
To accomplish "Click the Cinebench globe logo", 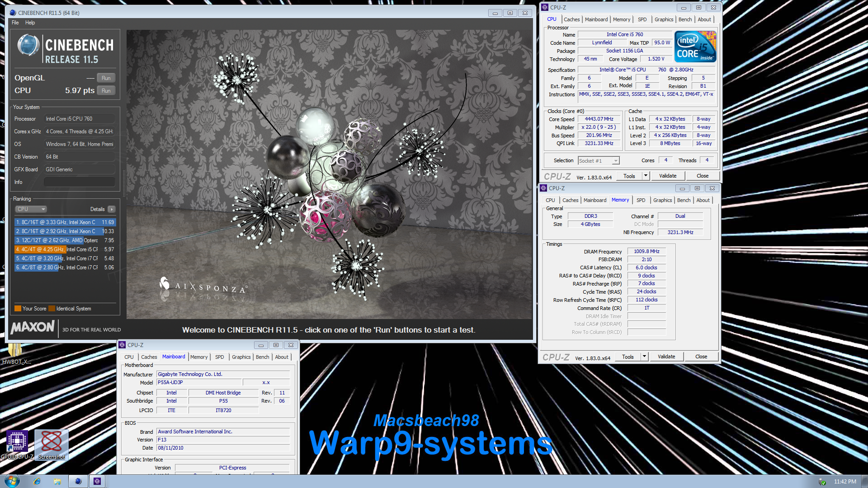I will tap(28, 45).
